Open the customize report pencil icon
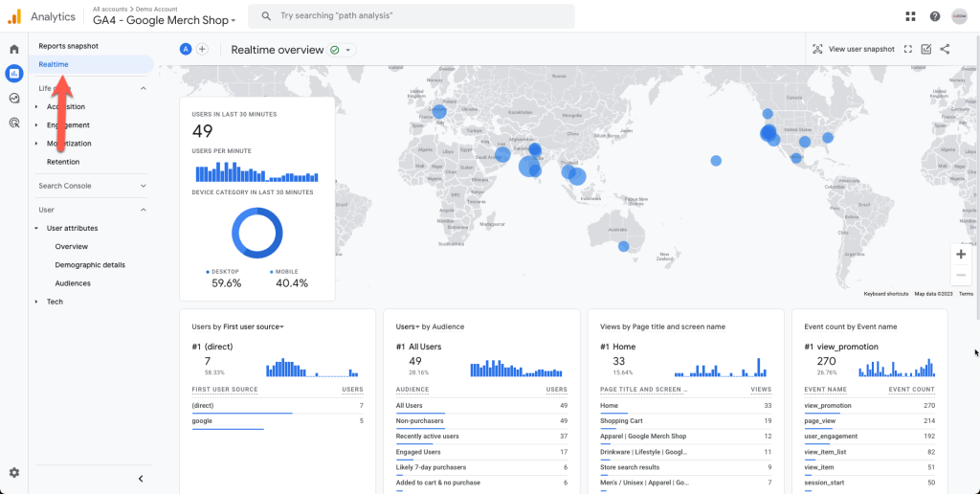This screenshot has height=494, width=980. coord(926,50)
